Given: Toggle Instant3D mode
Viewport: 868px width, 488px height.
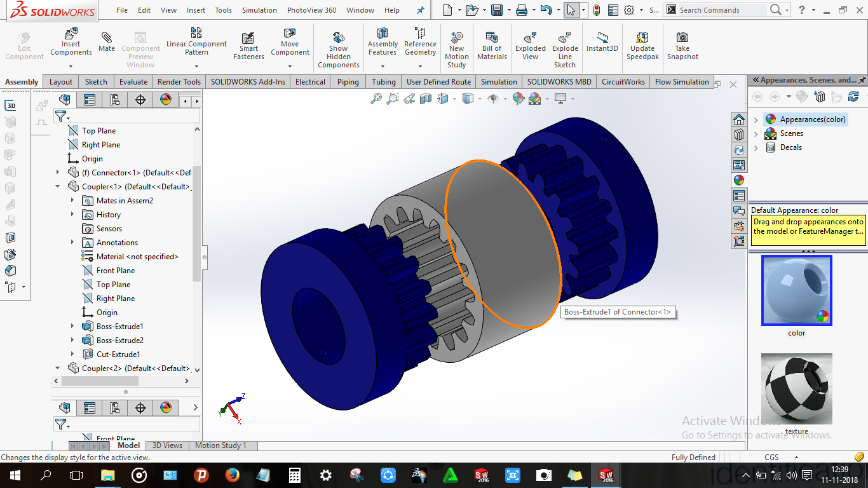Looking at the screenshot, I should 602,42.
